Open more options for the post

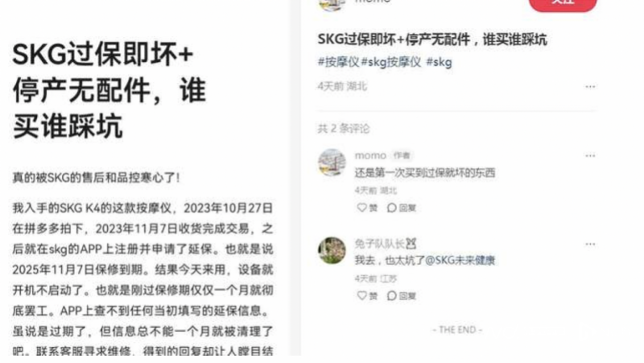click(x=590, y=87)
